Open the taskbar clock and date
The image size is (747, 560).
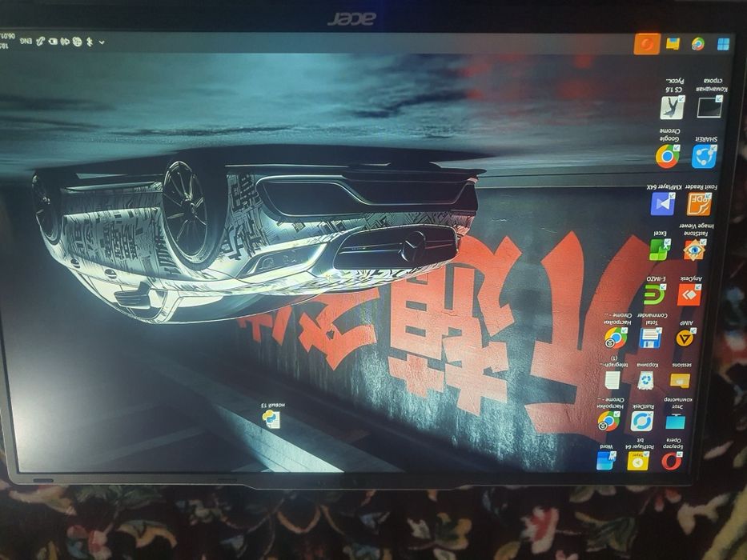(x=7, y=41)
